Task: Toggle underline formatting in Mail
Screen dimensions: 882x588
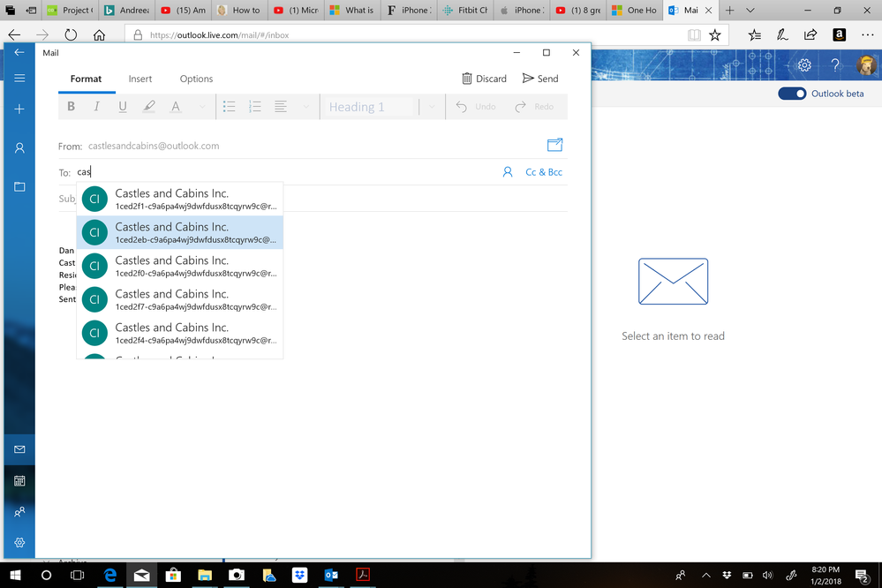Action: [x=123, y=106]
